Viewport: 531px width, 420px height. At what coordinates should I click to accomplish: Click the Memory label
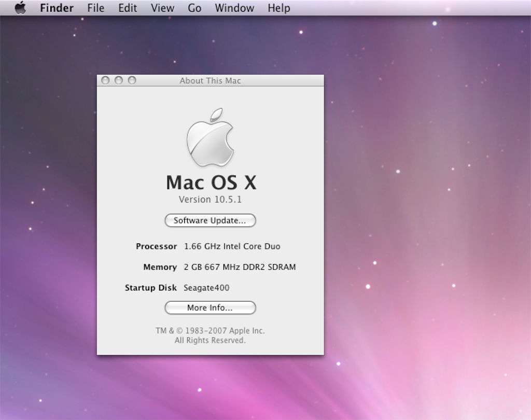[x=160, y=267]
